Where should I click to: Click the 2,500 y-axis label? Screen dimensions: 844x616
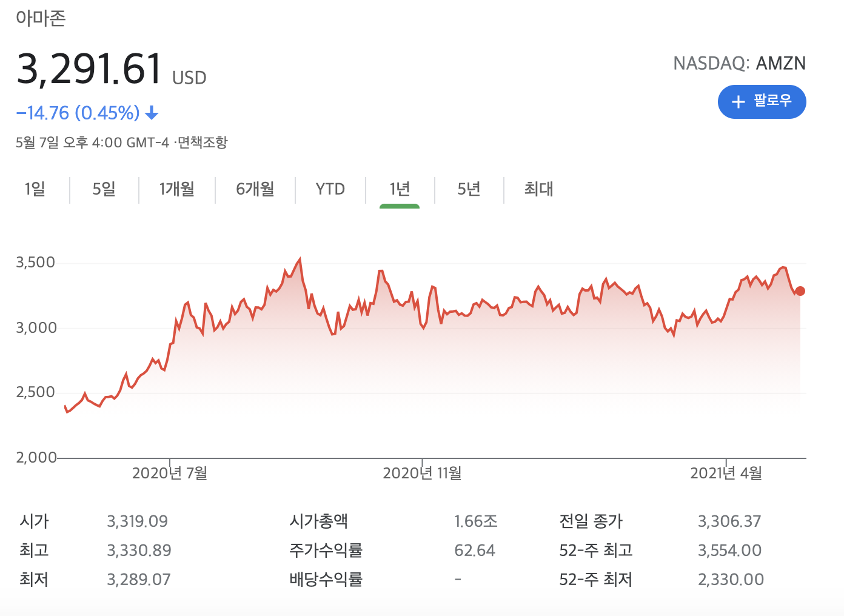pos(35,392)
